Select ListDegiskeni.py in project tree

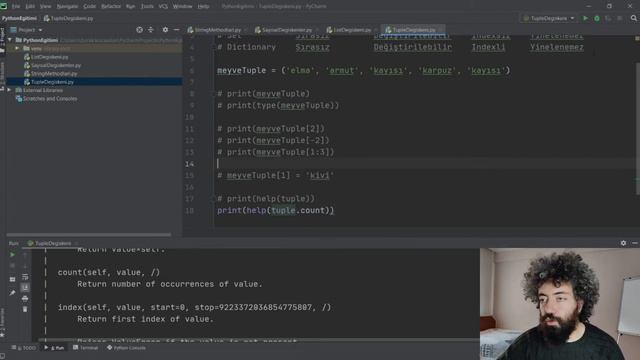[49, 57]
